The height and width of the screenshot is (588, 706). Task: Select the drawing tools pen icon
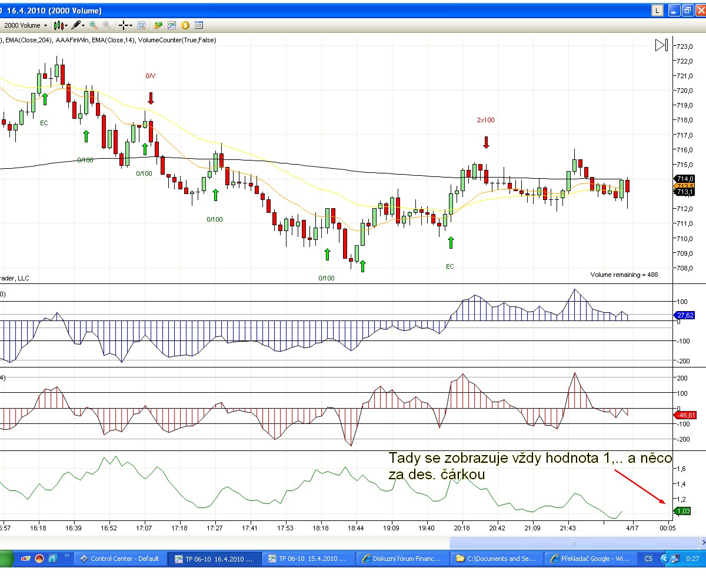pyautogui.click(x=76, y=25)
